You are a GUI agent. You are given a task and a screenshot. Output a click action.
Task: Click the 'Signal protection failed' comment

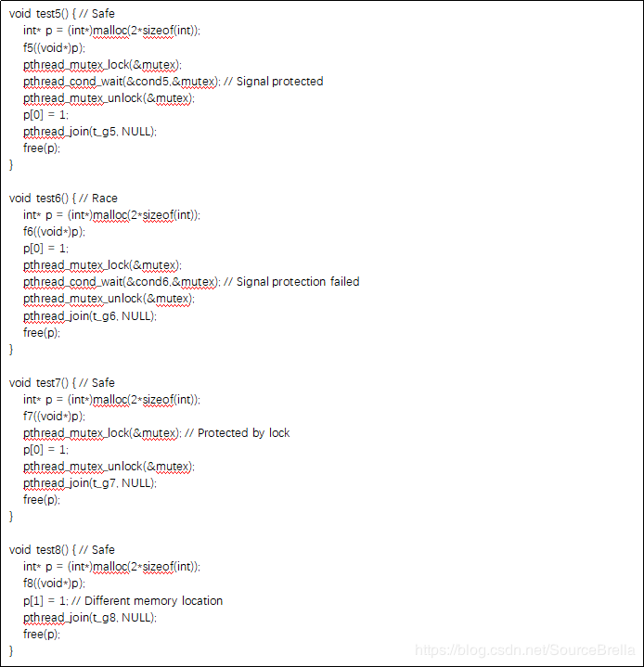pos(298,282)
